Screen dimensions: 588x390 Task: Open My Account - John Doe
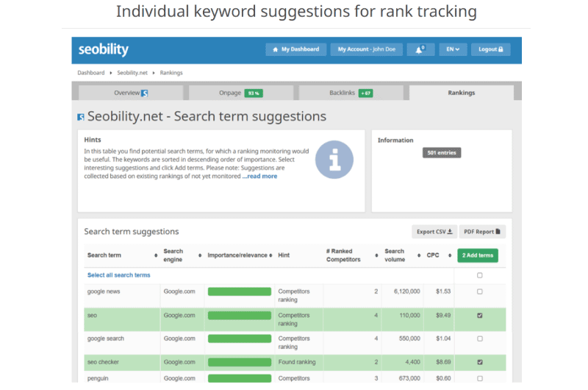pos(366,49)
